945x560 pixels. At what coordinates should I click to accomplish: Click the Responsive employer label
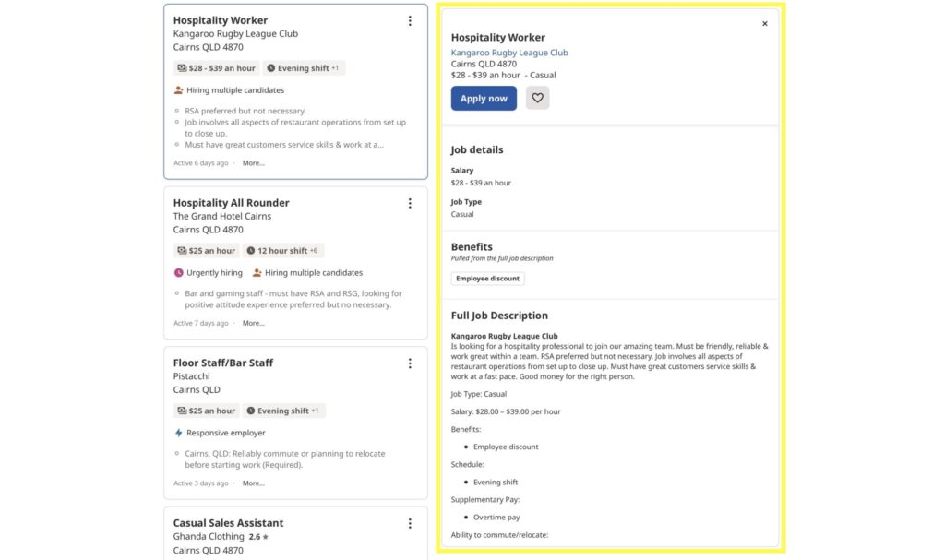[x=220, y=433]
